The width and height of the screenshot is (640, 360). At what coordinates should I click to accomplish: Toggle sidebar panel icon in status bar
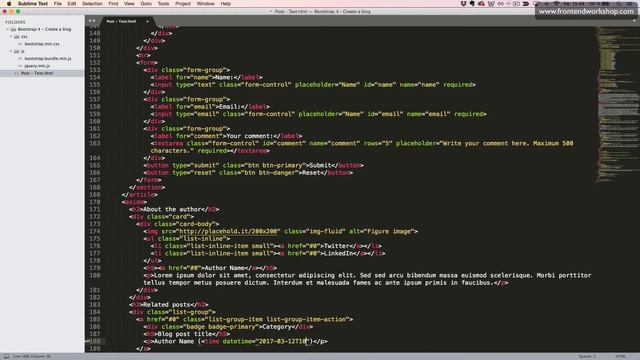click(6, 356)
